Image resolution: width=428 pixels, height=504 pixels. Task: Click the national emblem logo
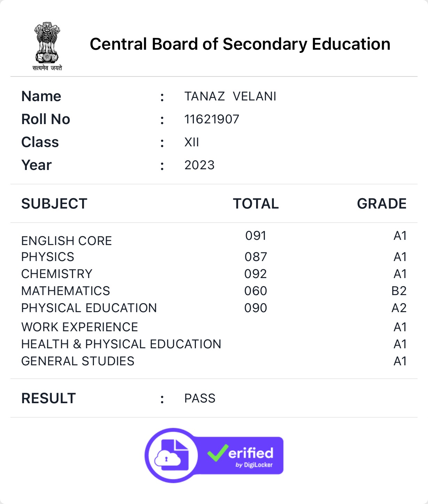(x=47, y=47)
